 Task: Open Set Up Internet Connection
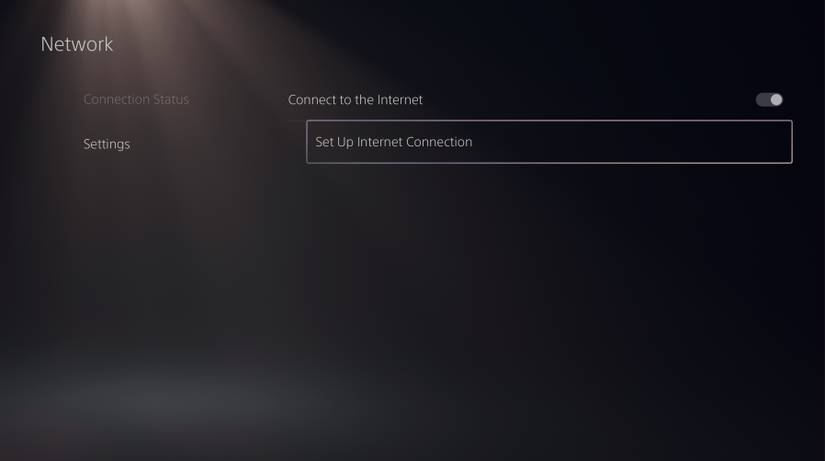click(549, 142)
